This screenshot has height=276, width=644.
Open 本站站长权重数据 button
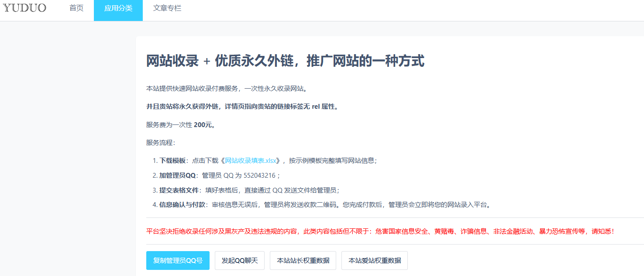pos(303,261)
